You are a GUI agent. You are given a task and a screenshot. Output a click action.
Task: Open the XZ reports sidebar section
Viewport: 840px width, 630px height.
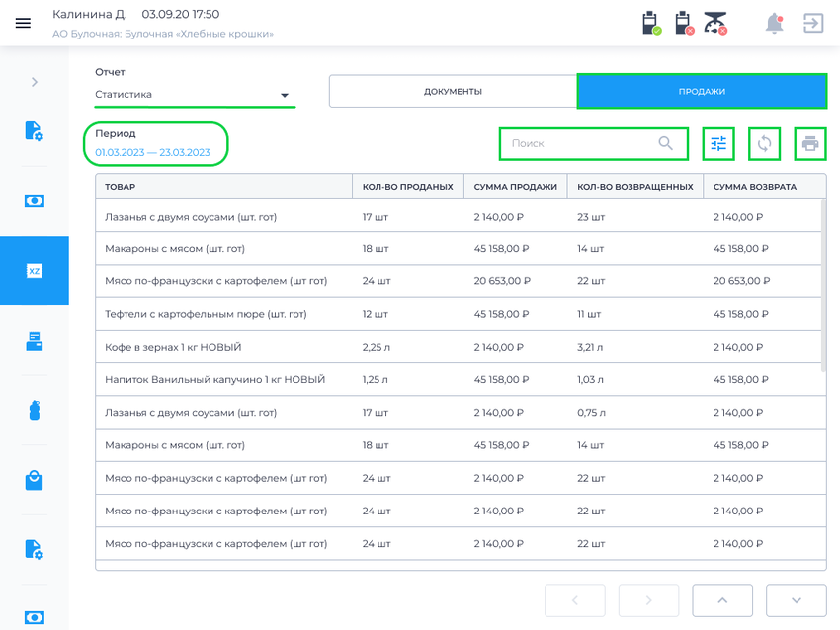pos(35,271)
